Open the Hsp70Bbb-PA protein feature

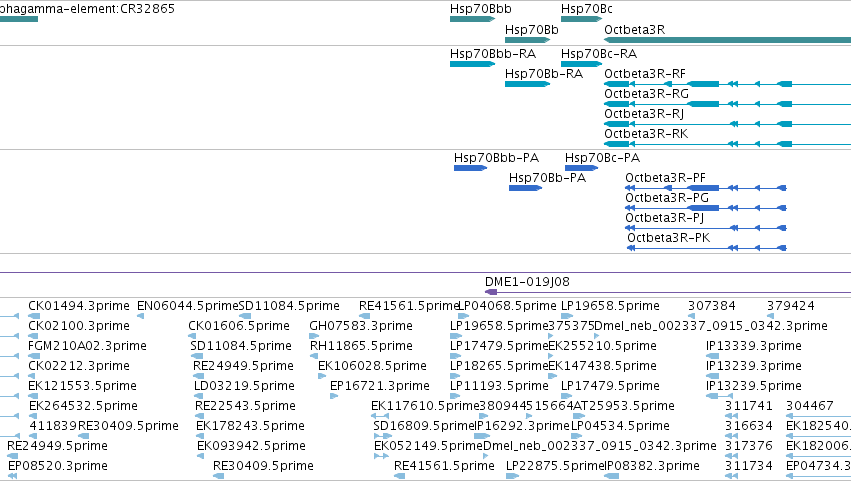470,168
